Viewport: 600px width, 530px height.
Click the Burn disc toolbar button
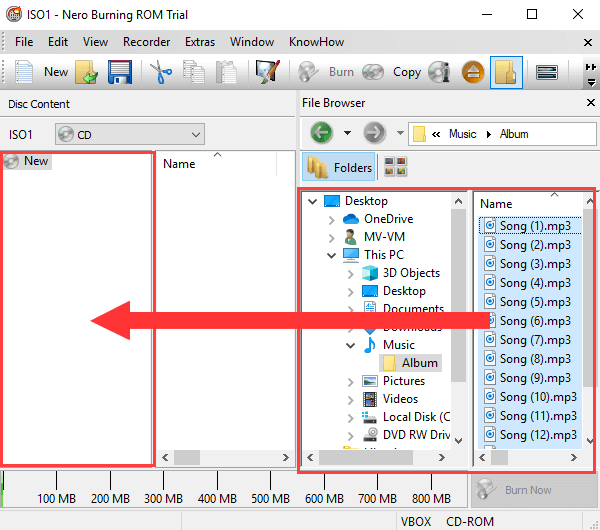click(x=326, y=72)
